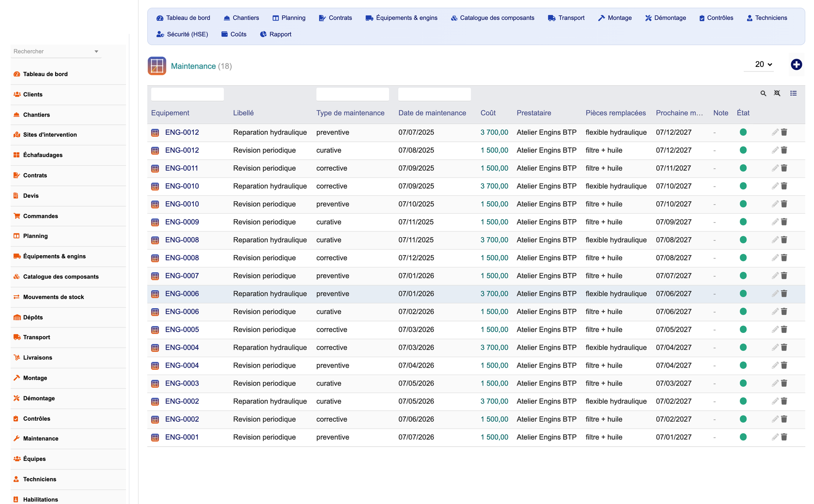This screenshot has width=814, height=504.
Task: Edit the ENG-0011 maintenance row pencil icon
Action: tap(775, 168)
